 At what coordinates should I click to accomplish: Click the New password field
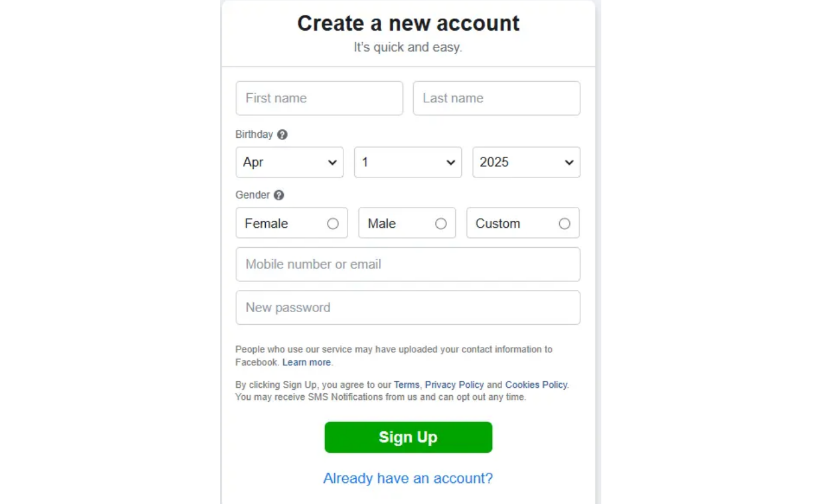[x=408, y=307]
